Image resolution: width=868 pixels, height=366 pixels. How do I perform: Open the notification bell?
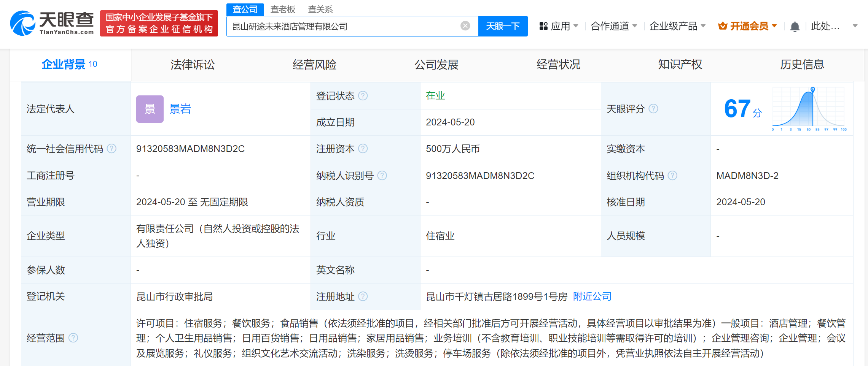point(795,27)
